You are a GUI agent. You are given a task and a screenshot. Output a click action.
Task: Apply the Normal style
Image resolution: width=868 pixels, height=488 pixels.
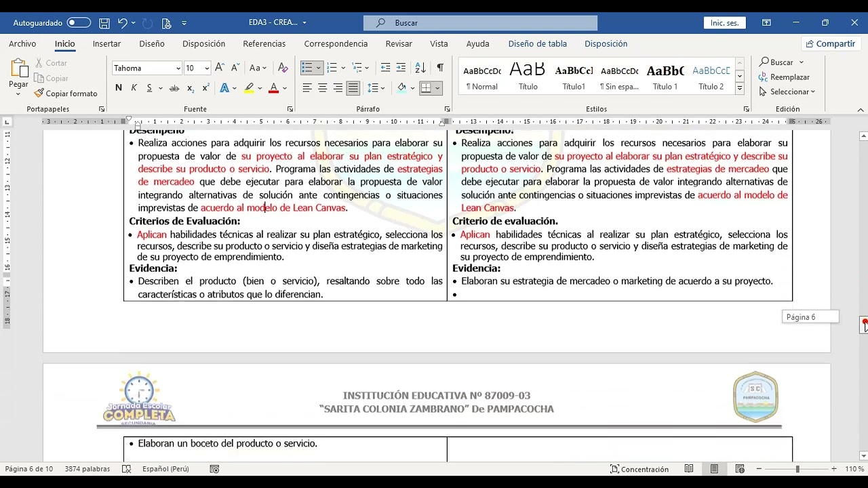tap(482, 77)
